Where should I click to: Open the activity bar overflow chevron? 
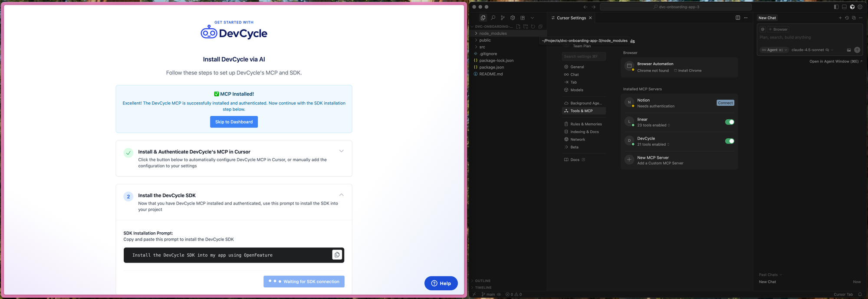coord(533,18)
